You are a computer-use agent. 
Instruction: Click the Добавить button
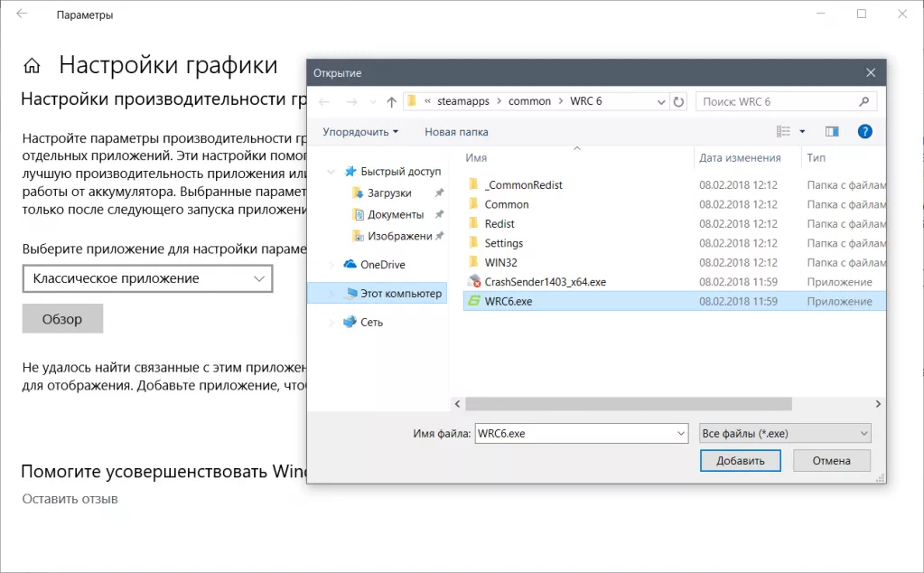(x=740, y=460)
